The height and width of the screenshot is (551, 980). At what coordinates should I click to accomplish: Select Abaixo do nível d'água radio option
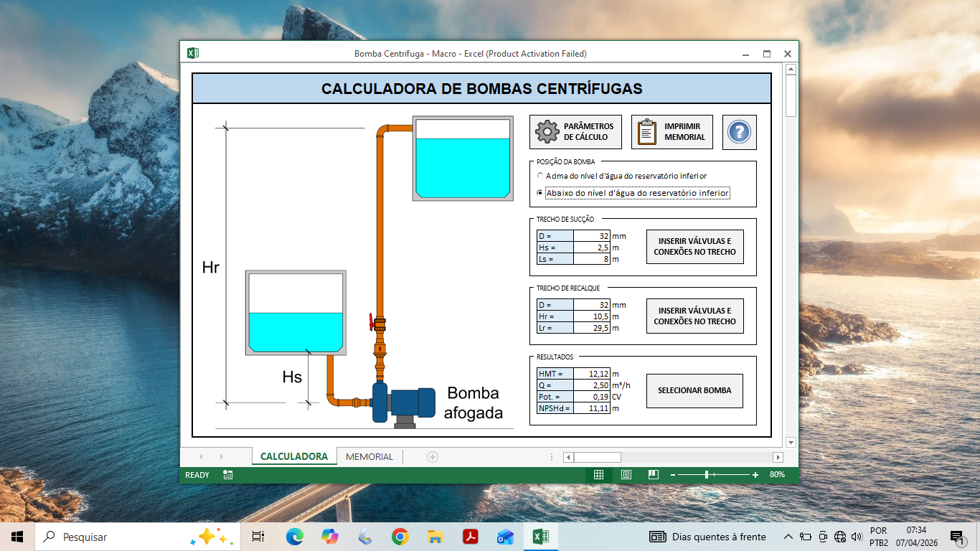[x=540, y=193]
